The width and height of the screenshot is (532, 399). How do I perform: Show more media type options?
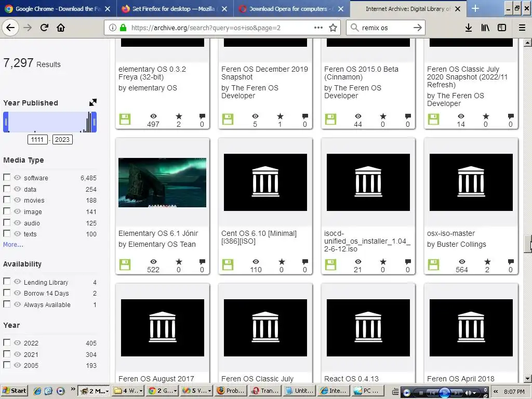click(13, 244)
